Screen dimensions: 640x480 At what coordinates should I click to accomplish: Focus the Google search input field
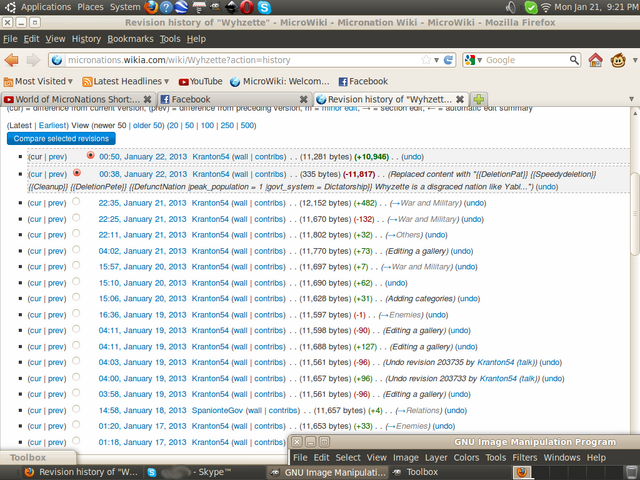(525, 60)
